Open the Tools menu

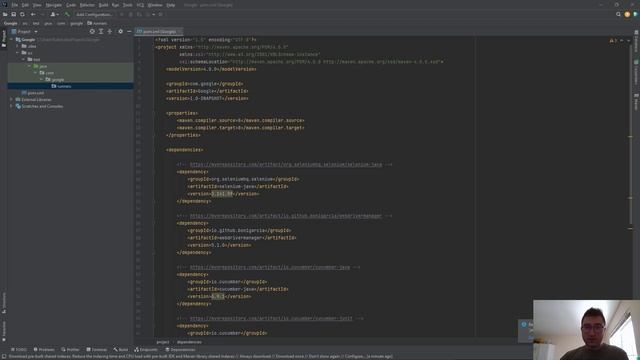[x=128, y=5]
